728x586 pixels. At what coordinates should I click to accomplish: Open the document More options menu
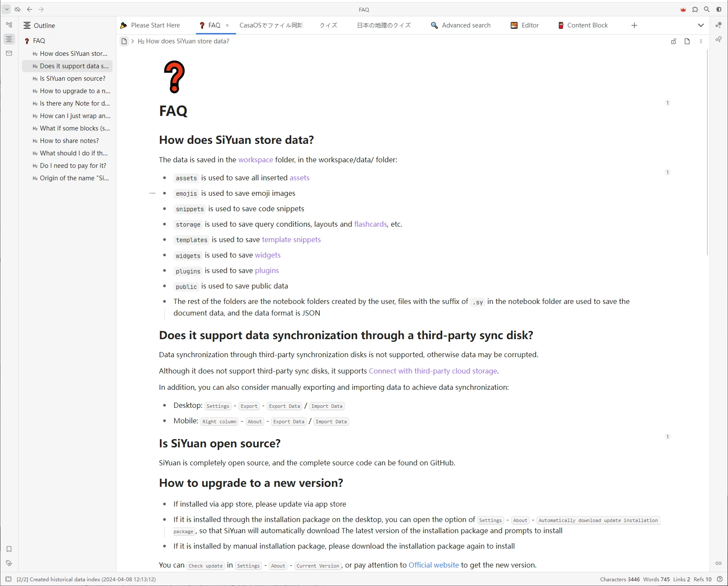(x=701, y=41)
